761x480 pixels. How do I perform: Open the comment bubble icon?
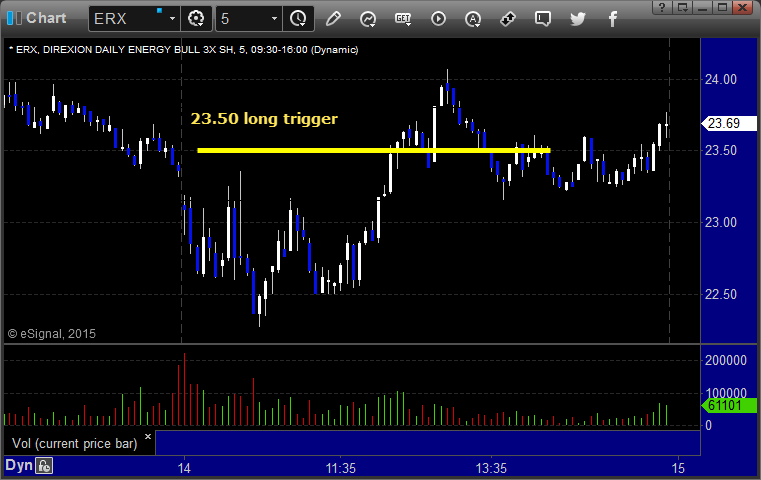pos(543,19)
